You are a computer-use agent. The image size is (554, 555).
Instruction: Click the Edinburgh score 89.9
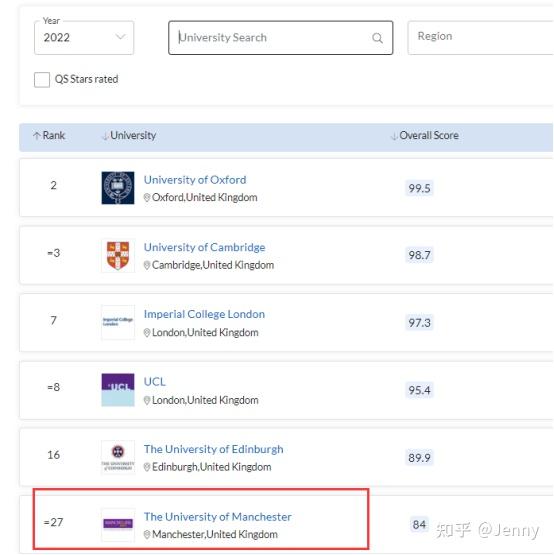[x=419, y=458]
